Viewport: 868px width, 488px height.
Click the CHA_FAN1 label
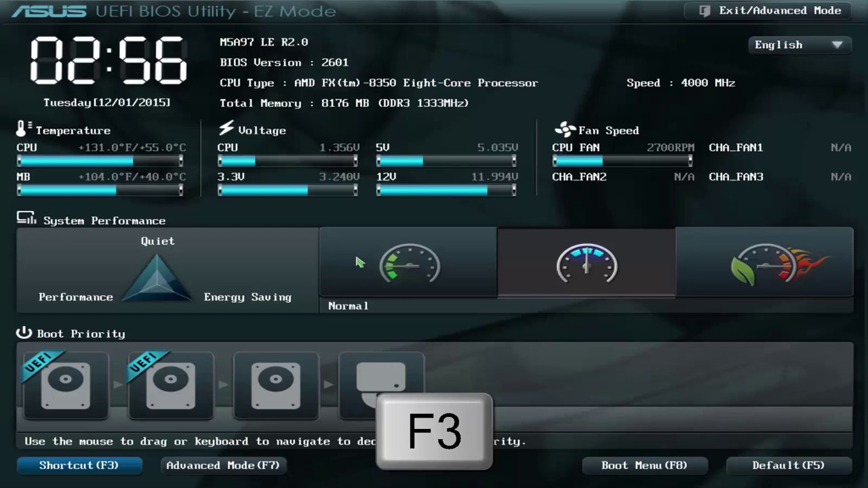pyautogui.click(x=736, y=147)
